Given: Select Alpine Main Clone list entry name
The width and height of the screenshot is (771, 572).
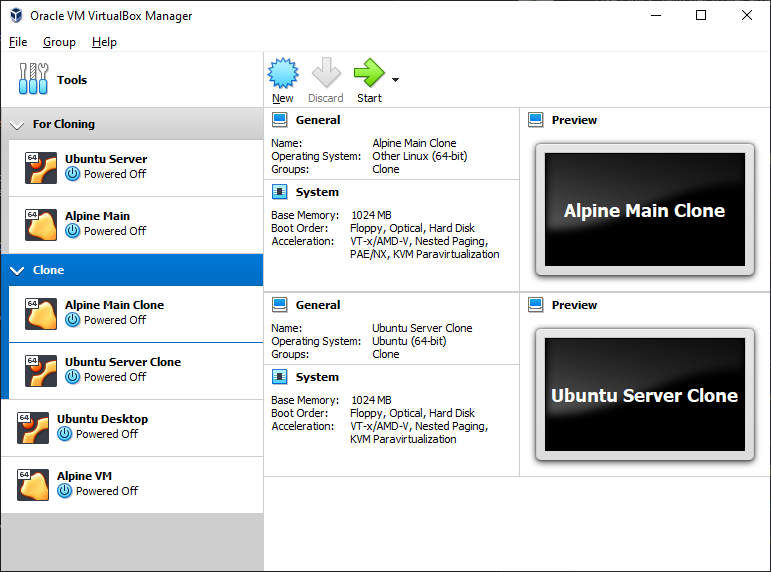Looking at the screenshot, I should click(x=114, y=305).
